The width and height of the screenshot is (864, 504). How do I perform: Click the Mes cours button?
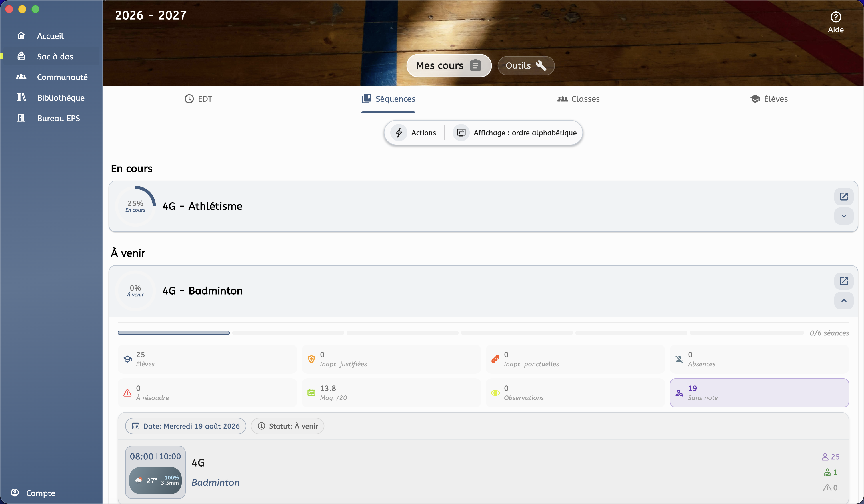tap(449, 65)
